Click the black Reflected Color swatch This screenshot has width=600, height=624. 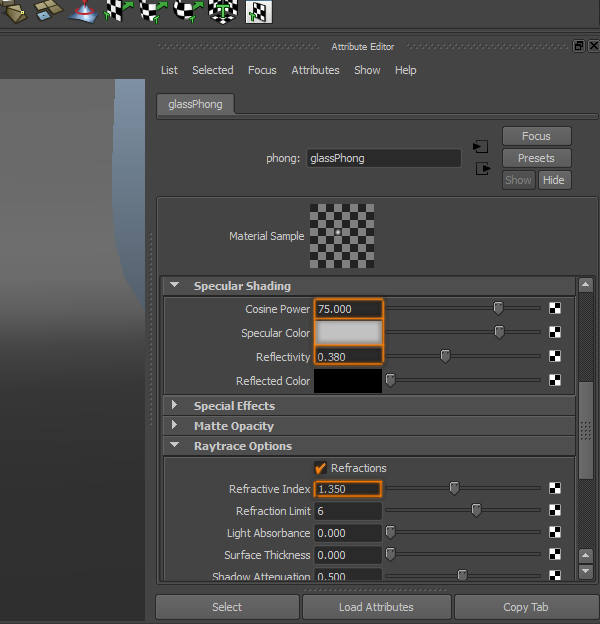tap(348, 381)
